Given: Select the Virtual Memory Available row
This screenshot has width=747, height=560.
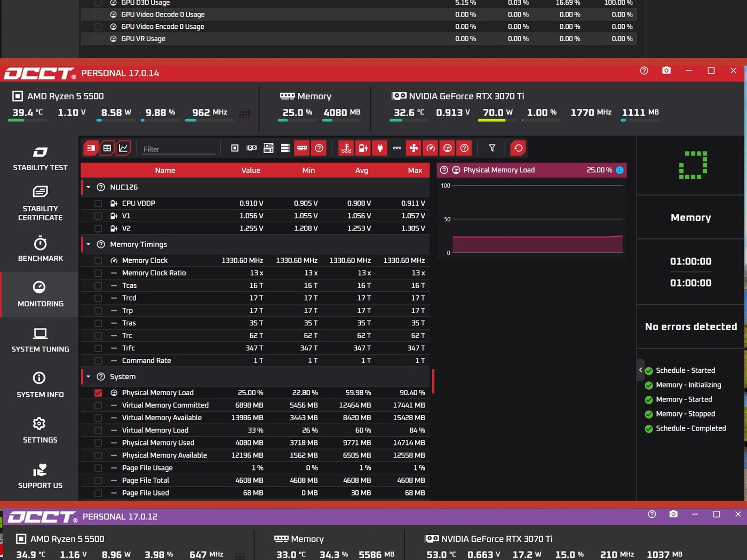Looking at the screenshot, I should pos(255,418).
